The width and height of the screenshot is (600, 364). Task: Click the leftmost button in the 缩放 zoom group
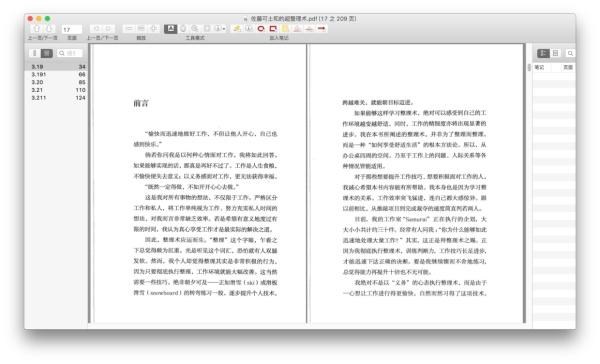coord(129,29)
